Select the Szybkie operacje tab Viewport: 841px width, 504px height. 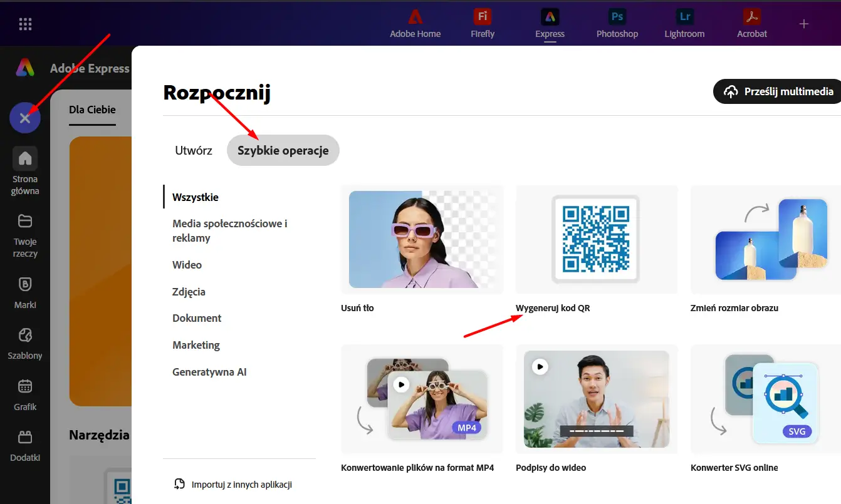pyautogui.click(x=283, y=151)
